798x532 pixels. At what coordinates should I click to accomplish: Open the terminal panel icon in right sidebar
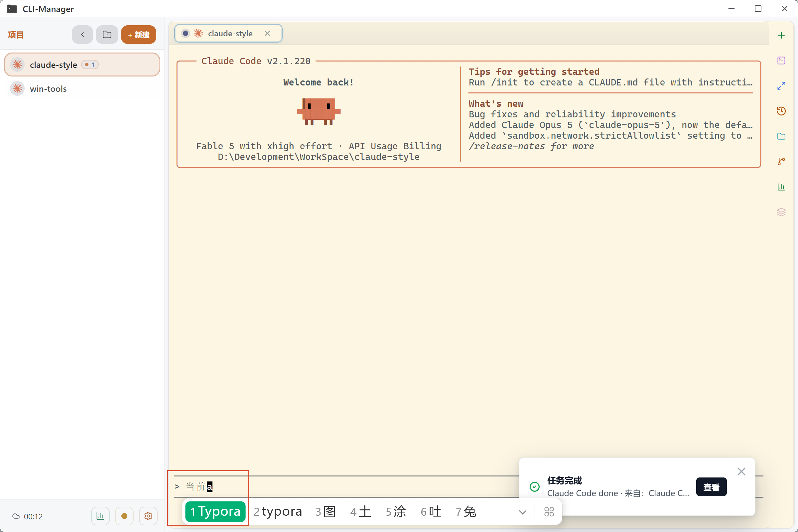coord(781,61)
